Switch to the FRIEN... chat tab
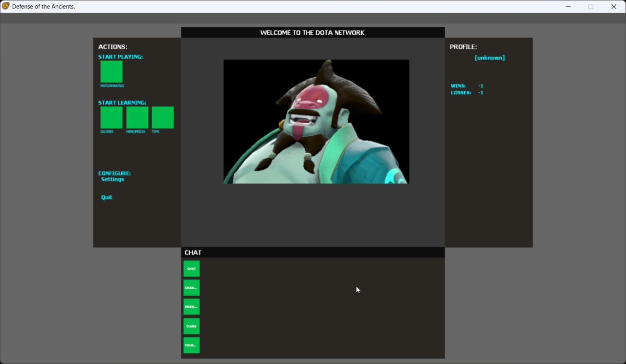This screenshot has height=364, width=626. (x=192, y=307)
